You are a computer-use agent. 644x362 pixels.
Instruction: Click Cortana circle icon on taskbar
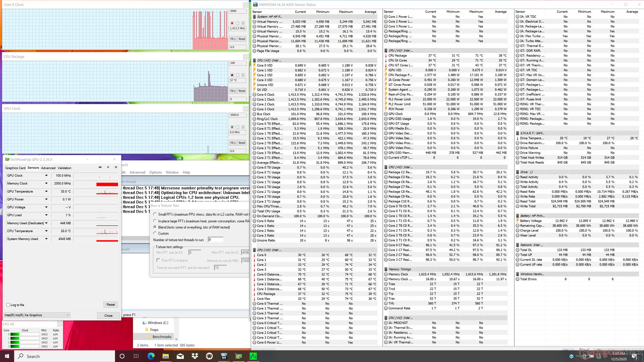click(x=122, y=356)
